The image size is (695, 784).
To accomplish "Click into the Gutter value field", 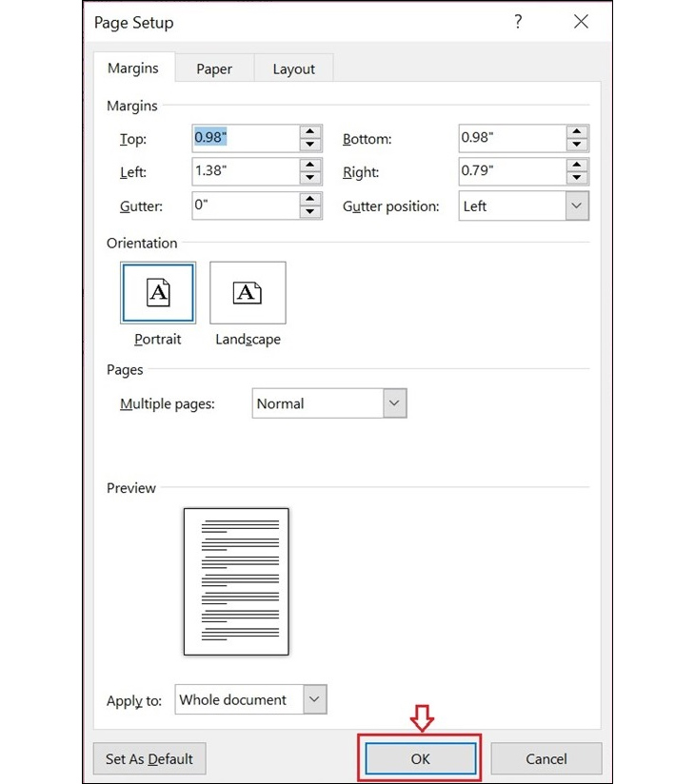I will click(x=247, y=205).
